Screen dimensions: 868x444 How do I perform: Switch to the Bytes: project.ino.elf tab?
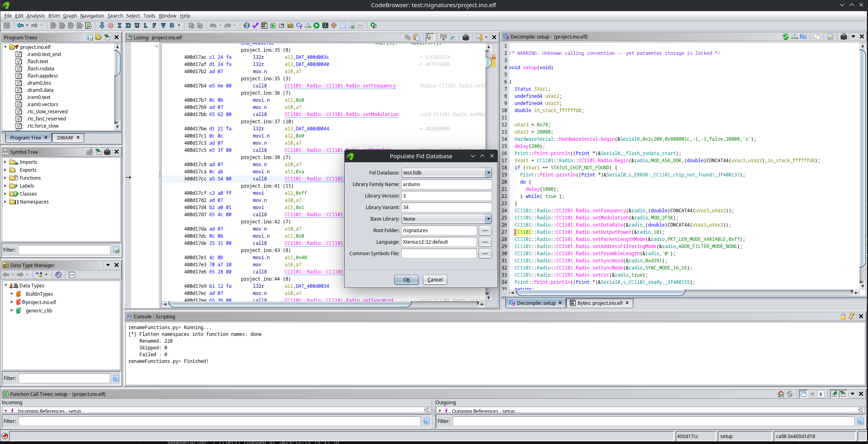(x=599, y=303)
